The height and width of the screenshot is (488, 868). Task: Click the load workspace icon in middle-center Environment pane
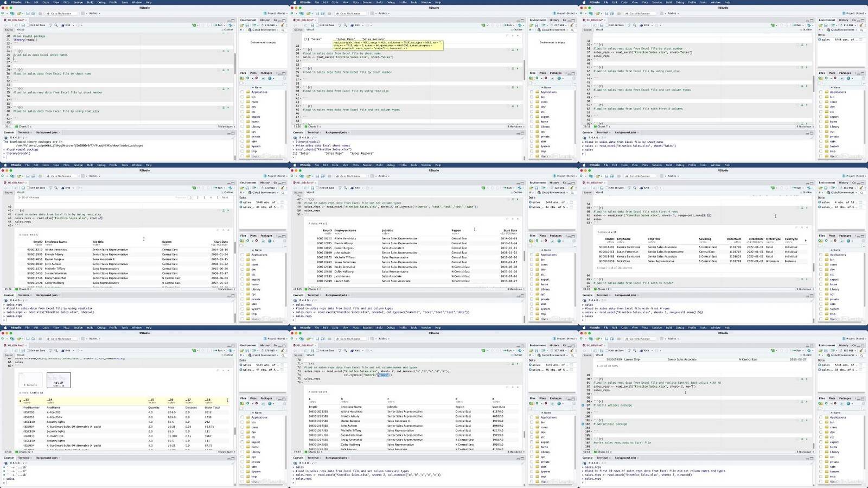pyautogui.click(x=531, y=188)
